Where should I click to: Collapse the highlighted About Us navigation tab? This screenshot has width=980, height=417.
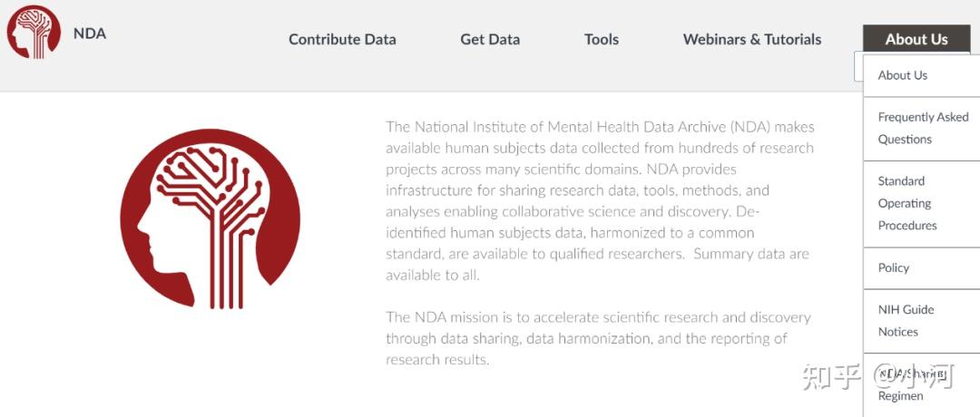pyautogui.click(x=916, y=39)
